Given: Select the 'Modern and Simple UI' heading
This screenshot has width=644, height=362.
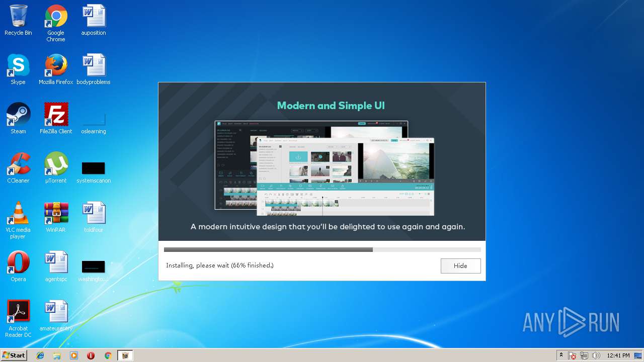Looking at the screenshot, I should tap(331, 106).
